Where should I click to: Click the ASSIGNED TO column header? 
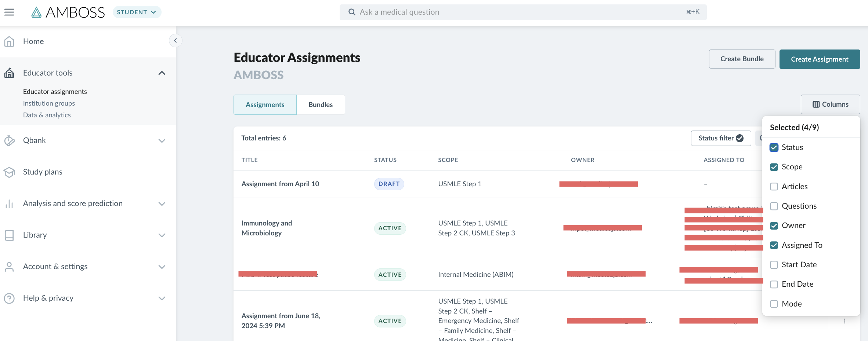tap(724, 160)
